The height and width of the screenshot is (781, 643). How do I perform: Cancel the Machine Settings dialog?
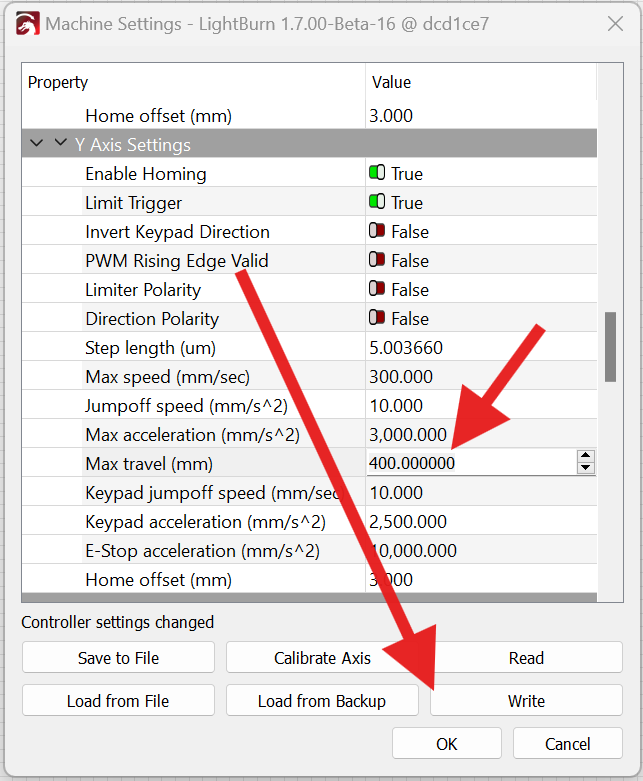(568, 744)
